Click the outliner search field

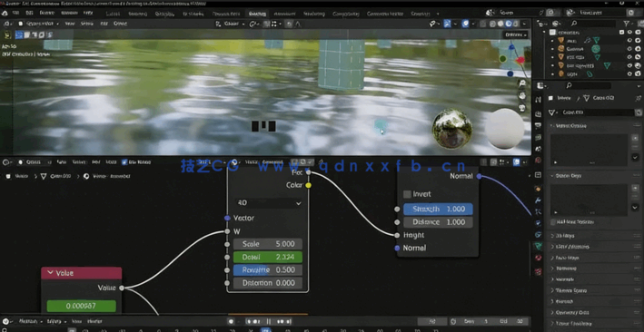pyautogui.click(x=593, y=24)
